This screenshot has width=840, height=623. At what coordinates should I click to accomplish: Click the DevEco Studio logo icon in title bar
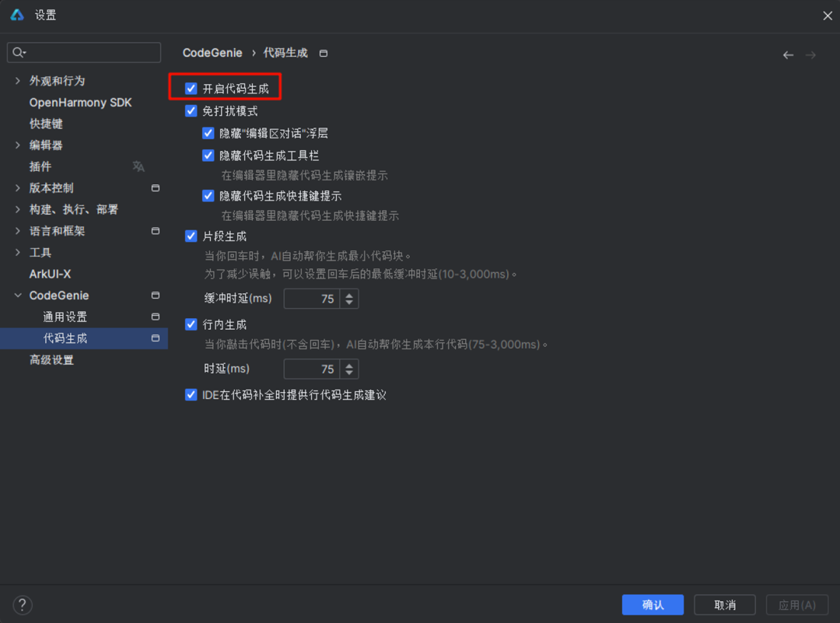(x=17, y=15)
